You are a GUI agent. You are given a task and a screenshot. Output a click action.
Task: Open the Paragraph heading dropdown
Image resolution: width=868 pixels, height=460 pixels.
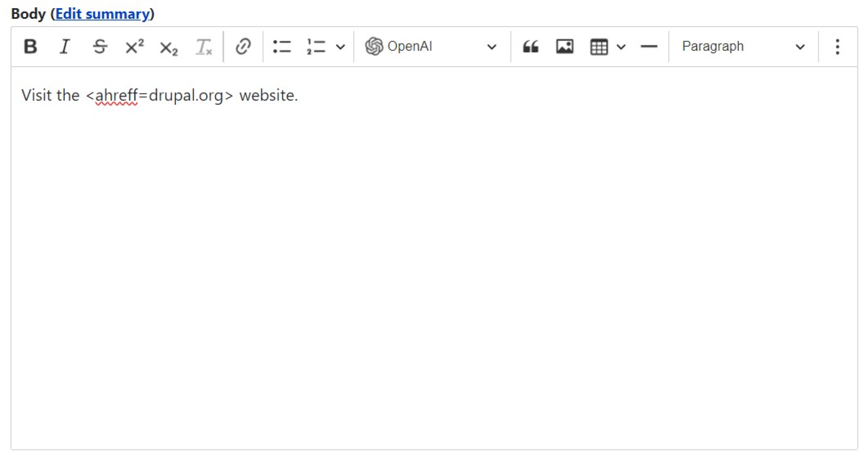[x=744, y=47]
